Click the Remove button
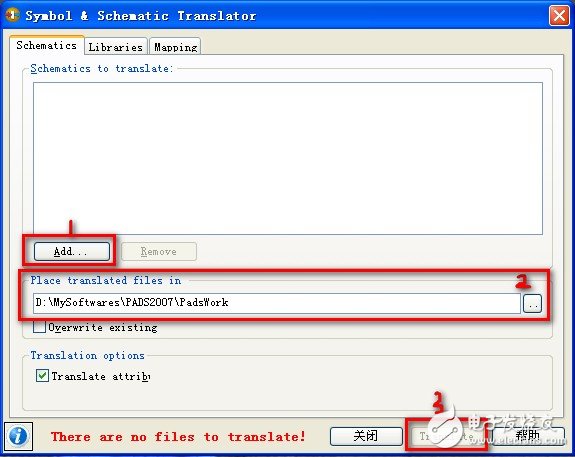Image resolution: width=575 pixels, height=457 pixels. (x=159, y=252)
